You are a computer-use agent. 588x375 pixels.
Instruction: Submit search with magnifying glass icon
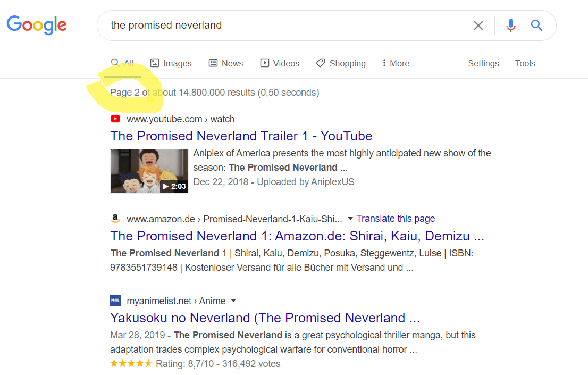536,26
